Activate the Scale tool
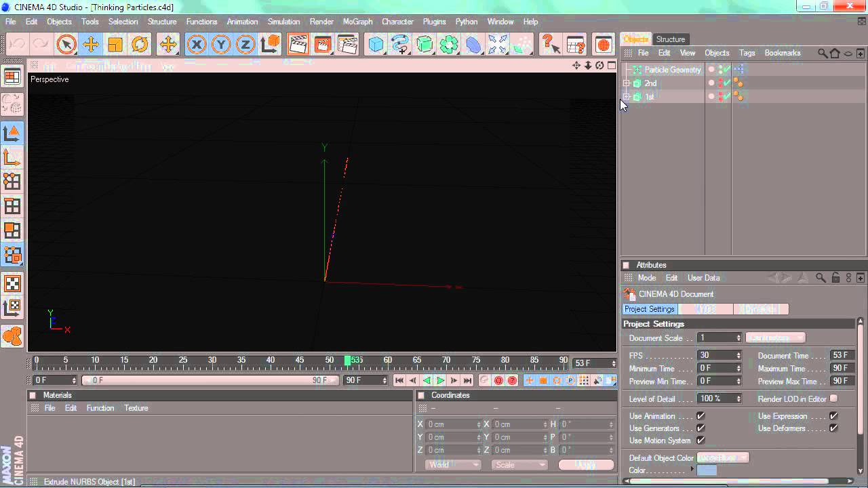This screenshot has height=488, width=868. 115,45
